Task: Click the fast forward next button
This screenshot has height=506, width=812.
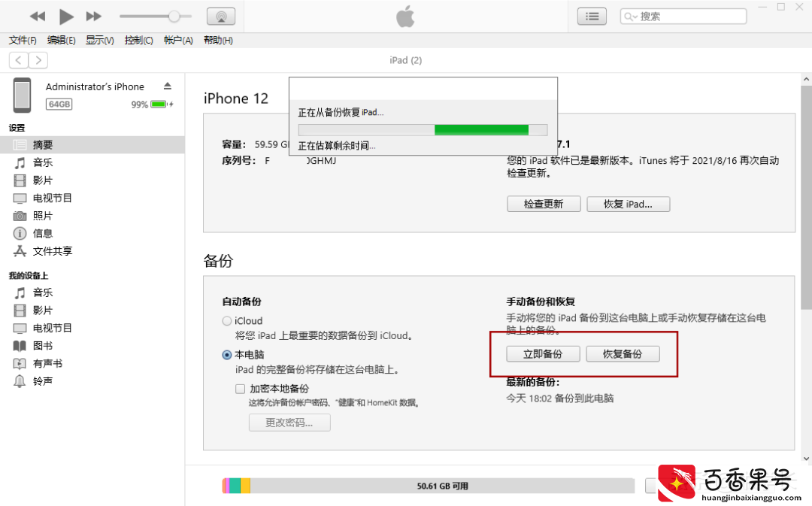Action: click(x=94, y=17)
